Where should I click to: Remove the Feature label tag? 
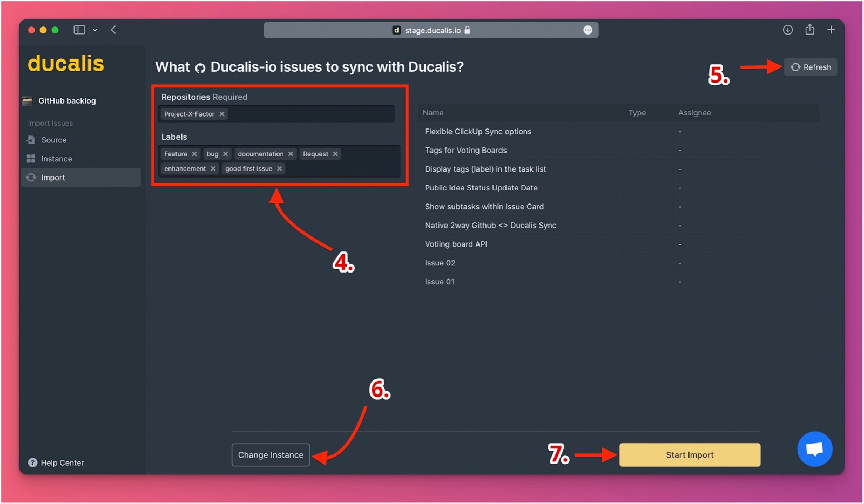coord(194,154)
